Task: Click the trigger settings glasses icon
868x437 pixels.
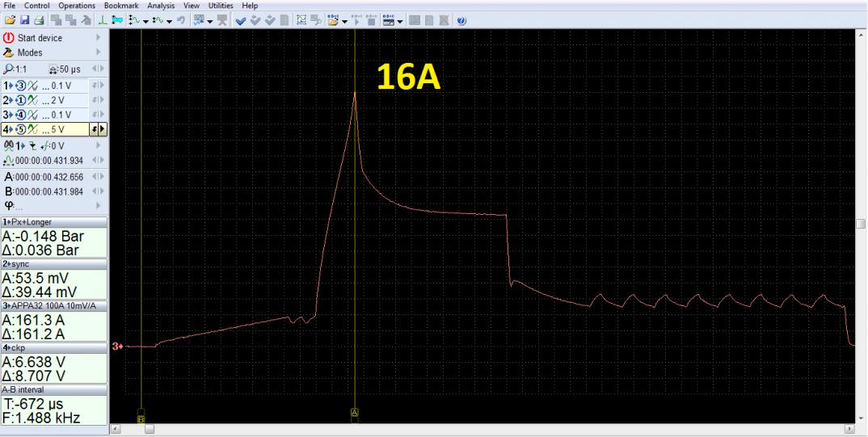Action: (x=8, y=145)
